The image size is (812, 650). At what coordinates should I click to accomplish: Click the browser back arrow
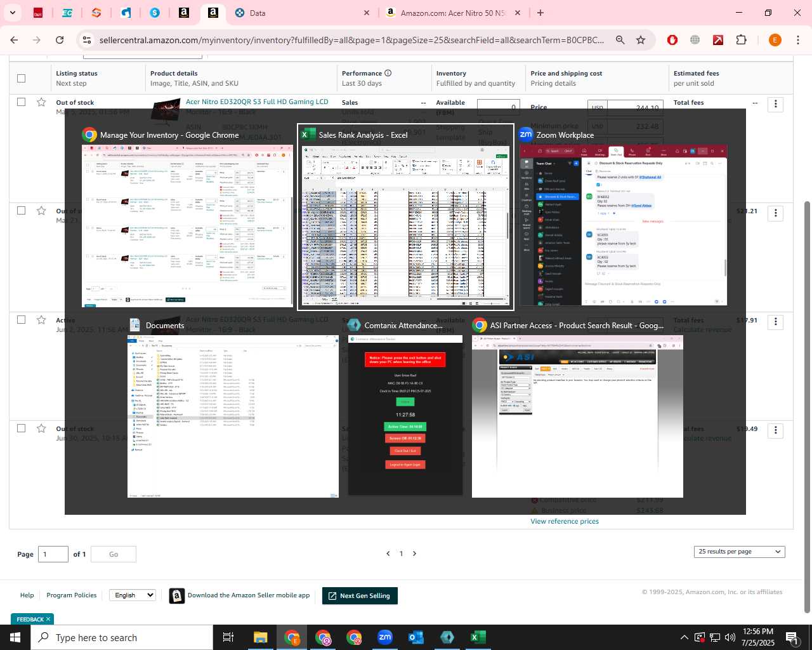click(x=14, y=40)
